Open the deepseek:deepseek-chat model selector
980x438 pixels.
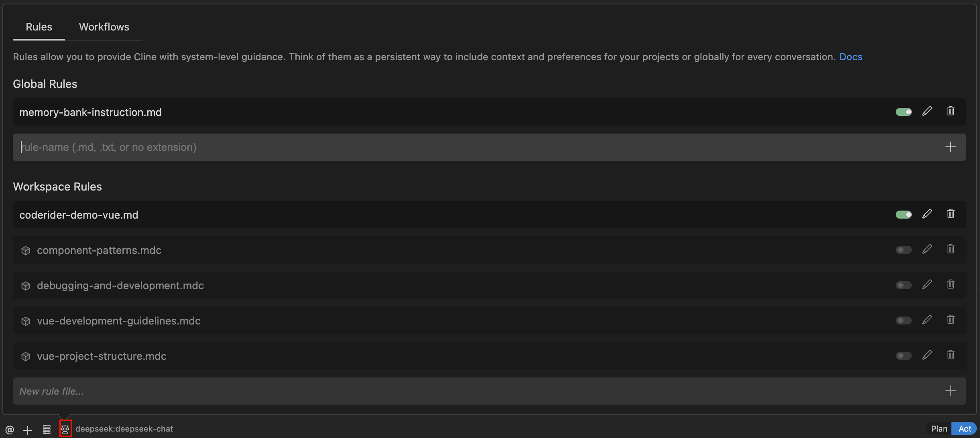(x=124, y=429)
